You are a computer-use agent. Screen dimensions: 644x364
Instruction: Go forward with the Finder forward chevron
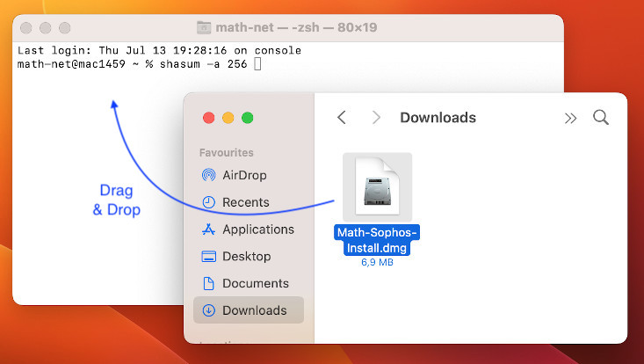[x=376, y=118]
